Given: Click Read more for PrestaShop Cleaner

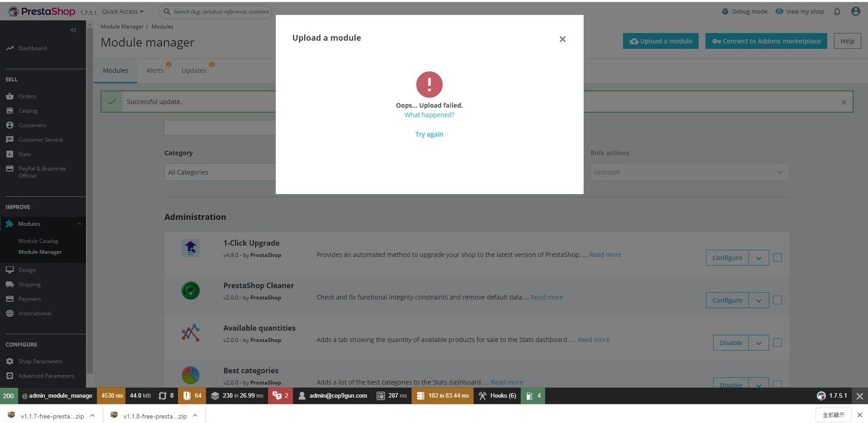Looking at the screenshot, I should pyautogui.click(x=547, y=297).
